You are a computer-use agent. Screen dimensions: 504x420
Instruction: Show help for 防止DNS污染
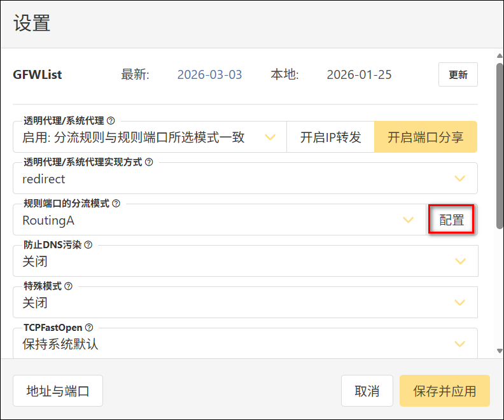coord(88,245)
